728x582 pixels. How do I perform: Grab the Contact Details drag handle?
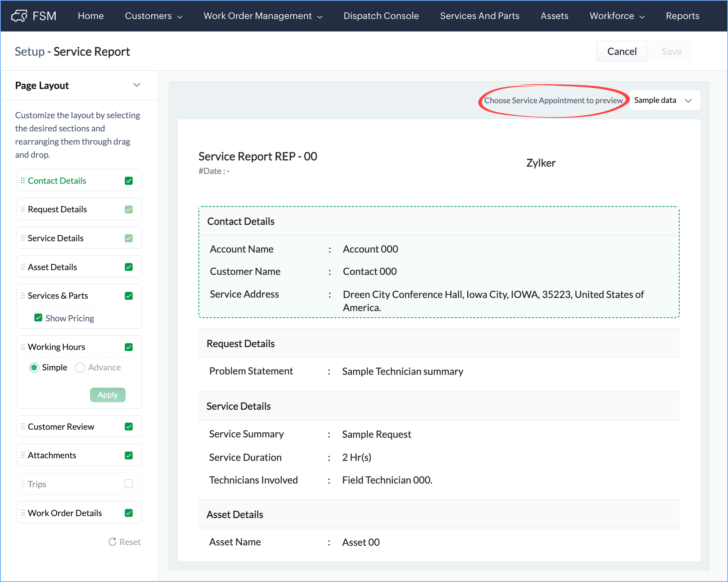tap(23, 180)
